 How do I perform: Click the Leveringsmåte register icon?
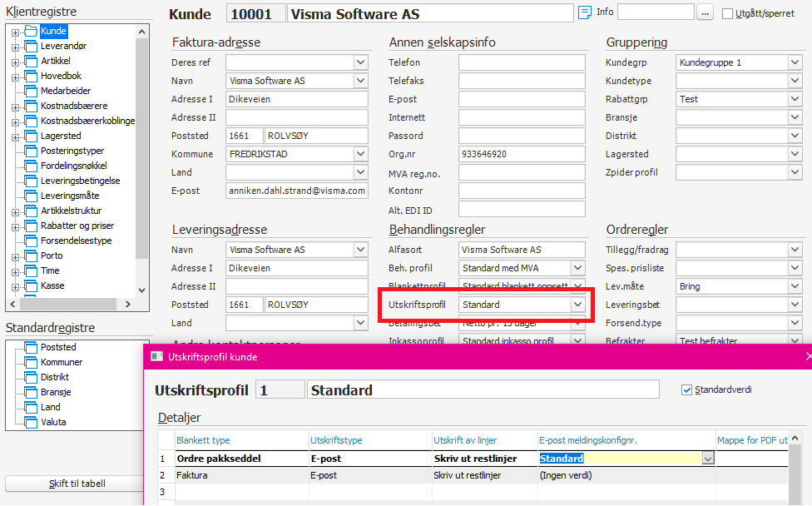pyautogui.click(x=31, y=196)
